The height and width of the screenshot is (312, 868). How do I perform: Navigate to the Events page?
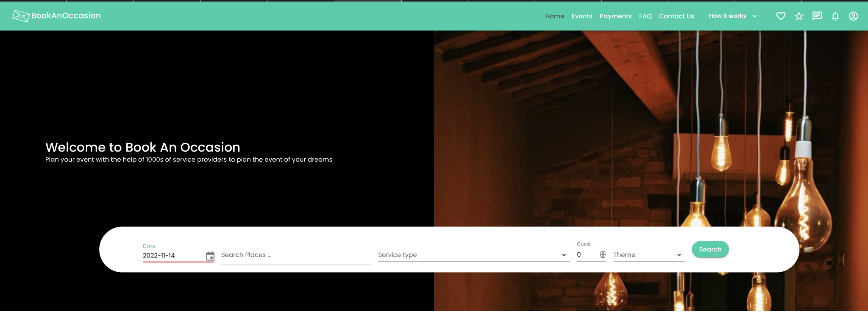click(x=581, y=16)
